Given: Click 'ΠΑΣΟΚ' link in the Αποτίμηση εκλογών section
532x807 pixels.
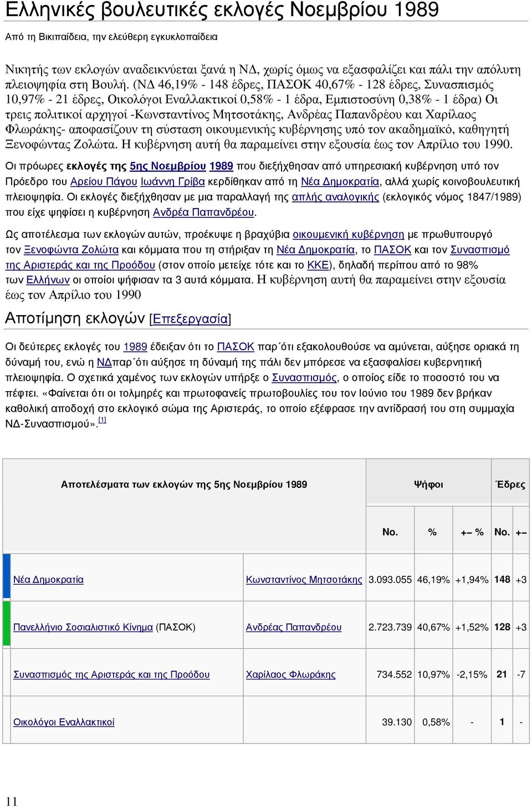Looking at the screenshot, I should click(x=236, y=347).
